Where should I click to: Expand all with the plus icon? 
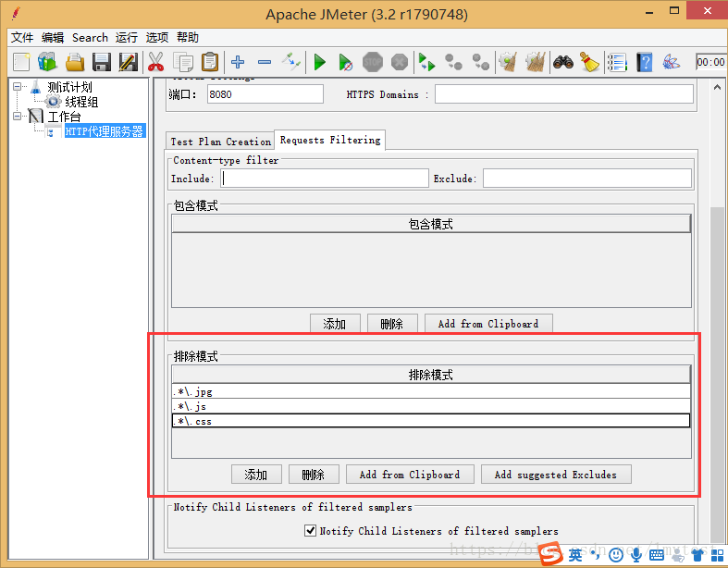[238, 62]
